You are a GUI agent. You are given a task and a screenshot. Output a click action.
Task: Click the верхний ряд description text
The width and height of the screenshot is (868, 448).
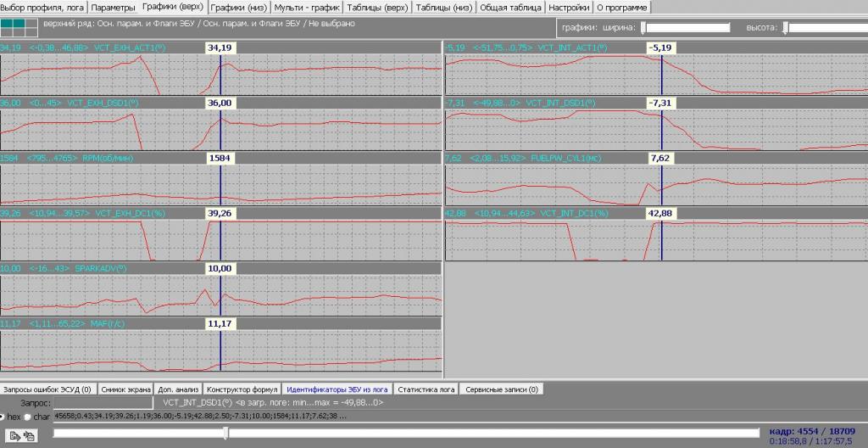click(198, 24)
